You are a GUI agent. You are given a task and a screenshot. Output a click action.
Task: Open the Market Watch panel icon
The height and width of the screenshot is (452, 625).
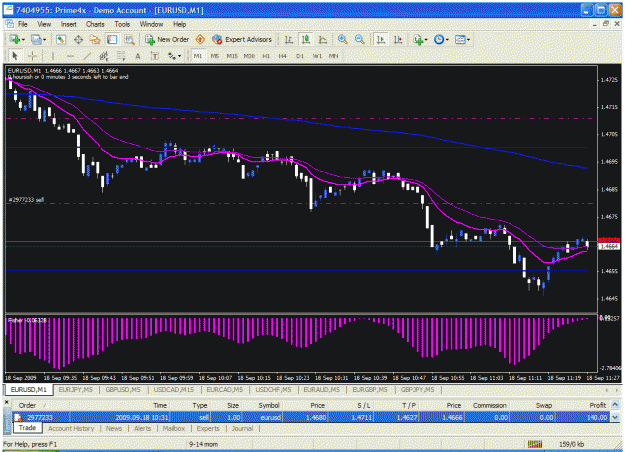point(61,39)
